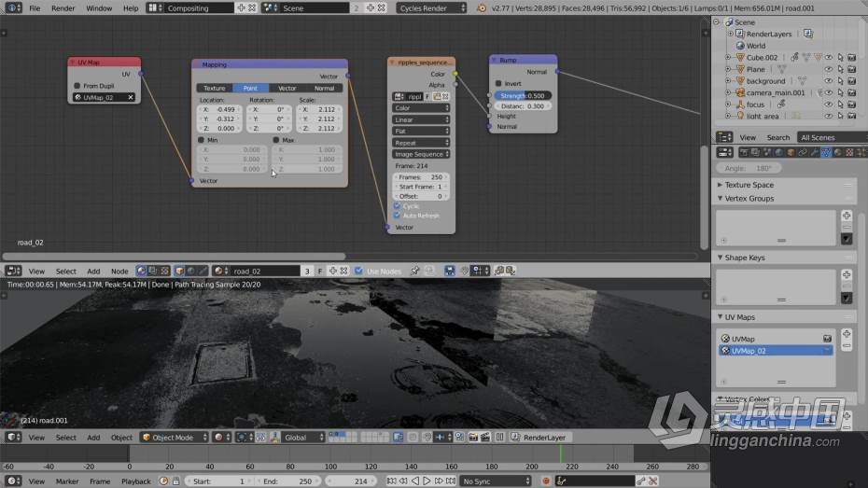Select the Texture mapping type tab

pyautogui.click(x=215, y=88)
